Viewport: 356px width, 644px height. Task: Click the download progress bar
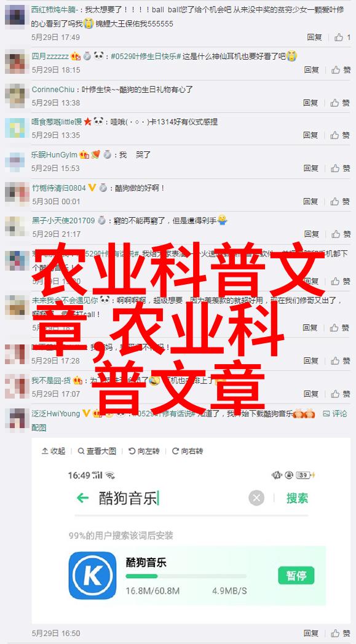click(186, 576)
